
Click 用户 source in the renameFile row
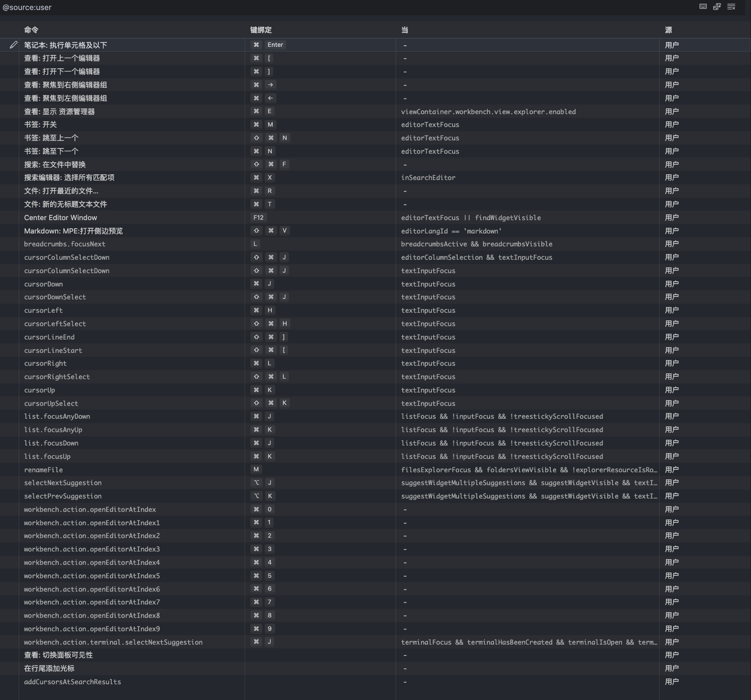672,470
